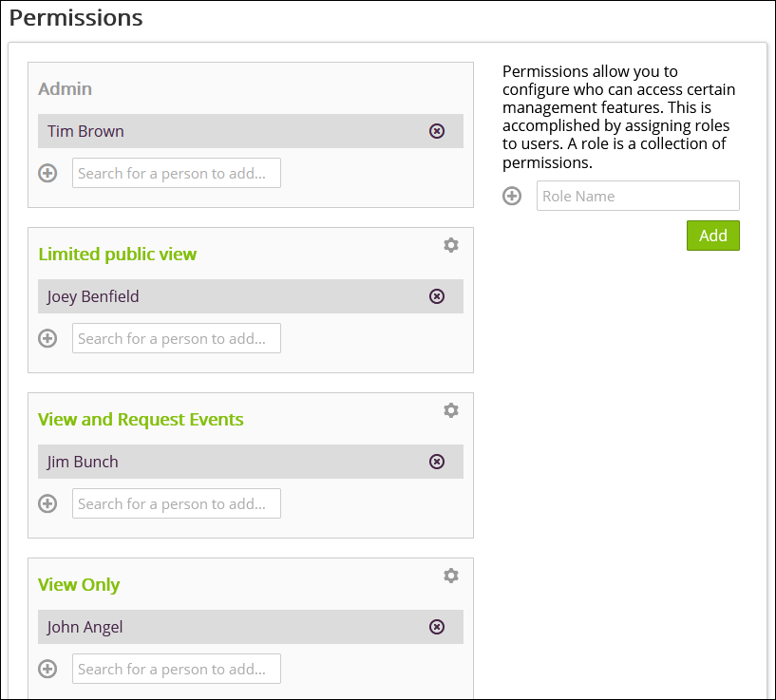This screenshot has height=700, width=776.
Task: Click plus icon beside Role Name field
Action: point(512,196)
